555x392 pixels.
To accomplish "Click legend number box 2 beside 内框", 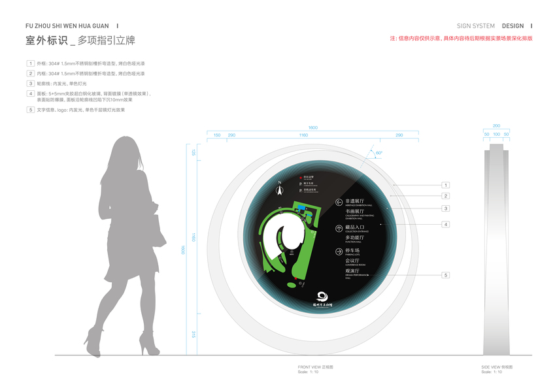I will 31,73.
